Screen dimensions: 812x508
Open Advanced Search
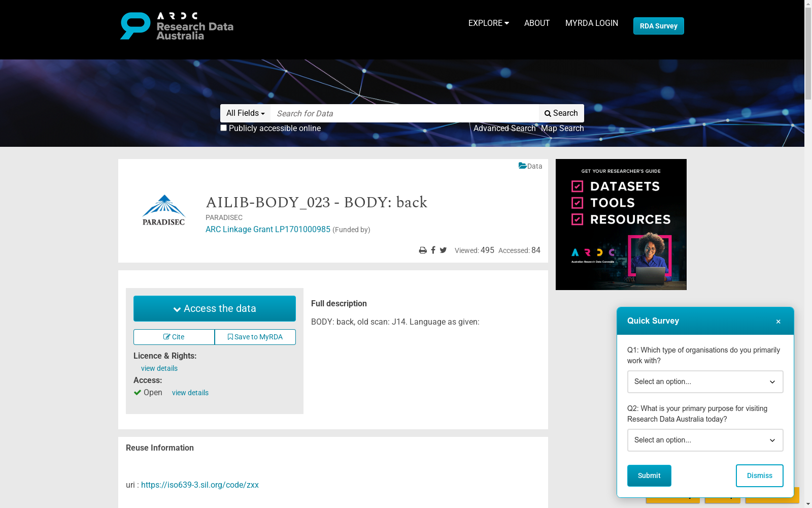click(x=504, y=128)
